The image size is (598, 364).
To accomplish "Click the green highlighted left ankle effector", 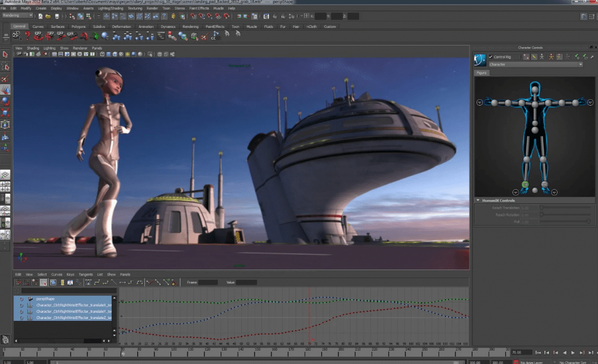I will [x=525, y=184].
